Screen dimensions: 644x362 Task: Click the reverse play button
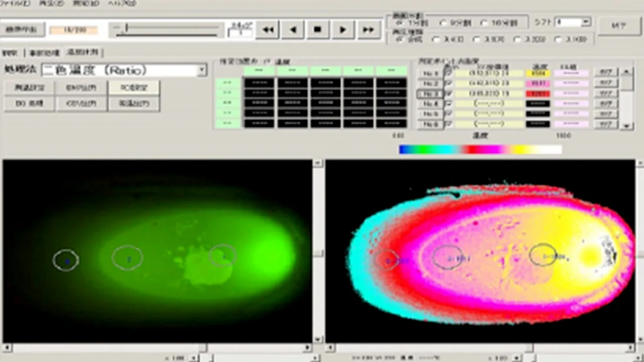(x=293, y=30)
